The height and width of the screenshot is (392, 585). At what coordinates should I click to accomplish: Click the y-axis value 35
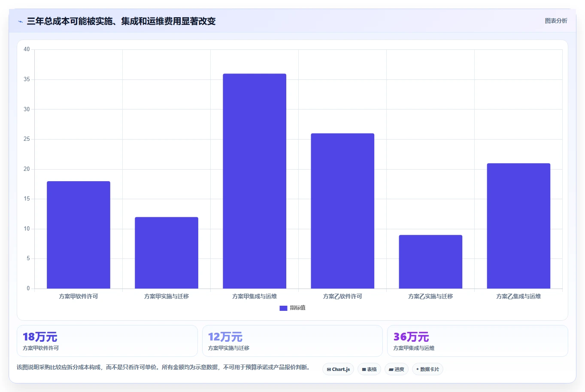point(27,79)
